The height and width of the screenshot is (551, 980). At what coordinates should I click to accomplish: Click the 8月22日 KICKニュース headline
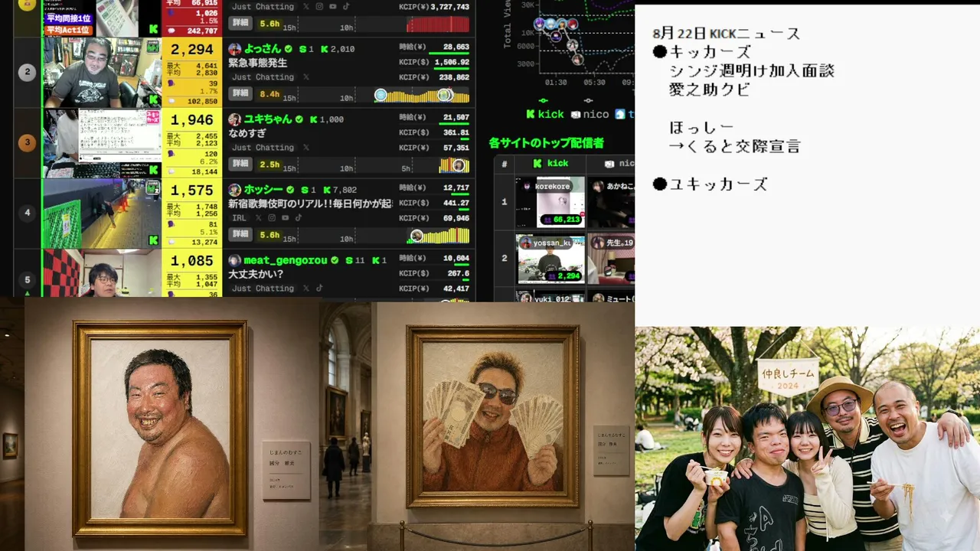click(727, 34)
